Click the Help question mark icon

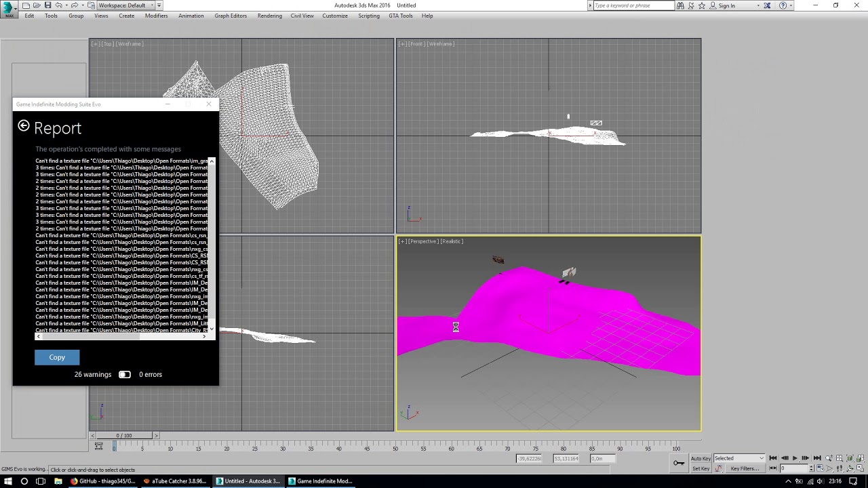click(x=783, y=5)
